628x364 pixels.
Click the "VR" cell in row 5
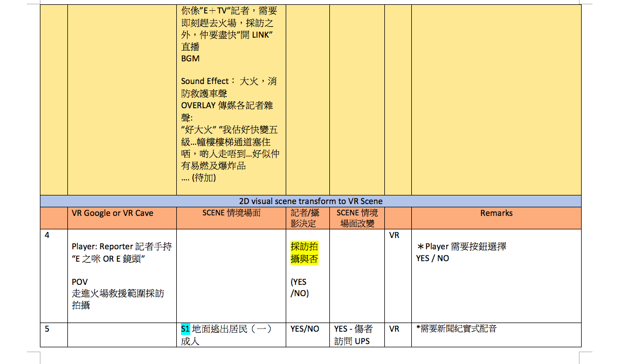click(394, 329)
